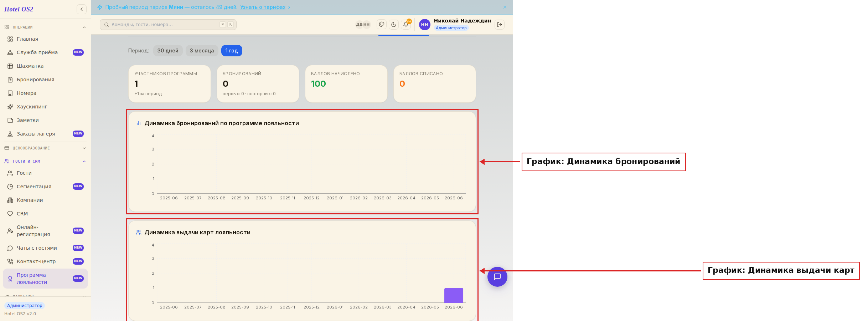Click the purple 2026-06 bar in the chart
Screen dimensions: 868x321
(x=454, y=295)
